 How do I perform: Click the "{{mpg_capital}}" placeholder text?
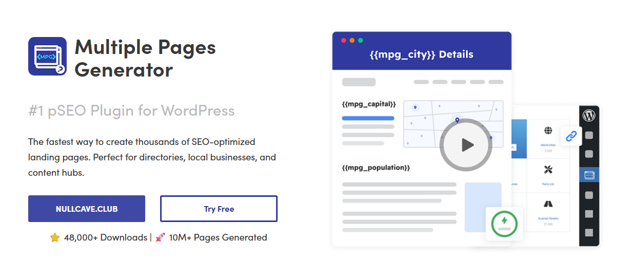click(x=369, y=104)
